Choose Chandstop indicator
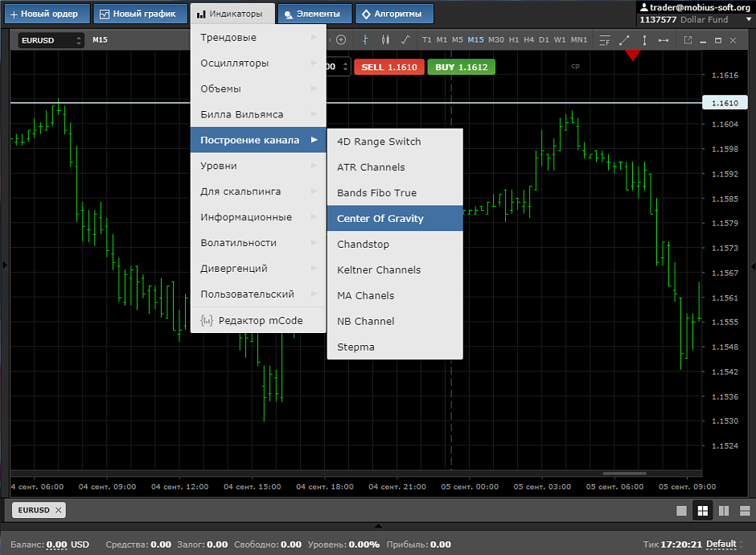Screen dimensions: 756x555 point(395,244)
